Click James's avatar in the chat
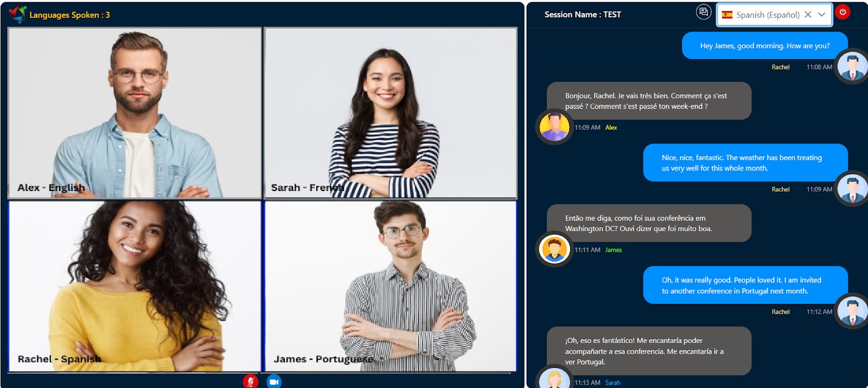868x388 pixels. pos(554,249)
